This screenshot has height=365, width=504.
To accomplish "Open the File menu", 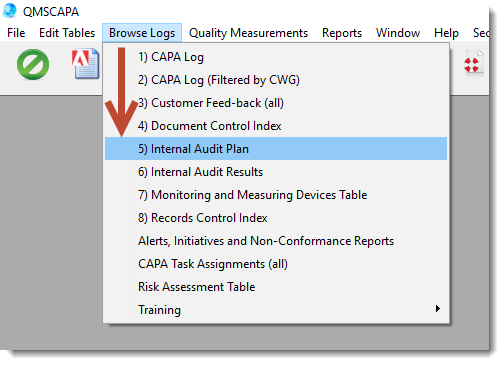I will tap(16, 33).
